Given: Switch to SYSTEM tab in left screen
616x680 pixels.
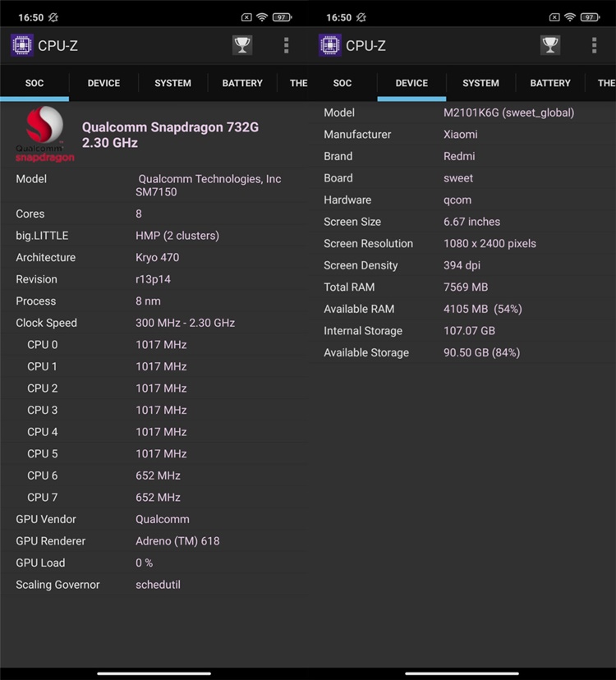Looking at the screenshot, I should [172, 83].
